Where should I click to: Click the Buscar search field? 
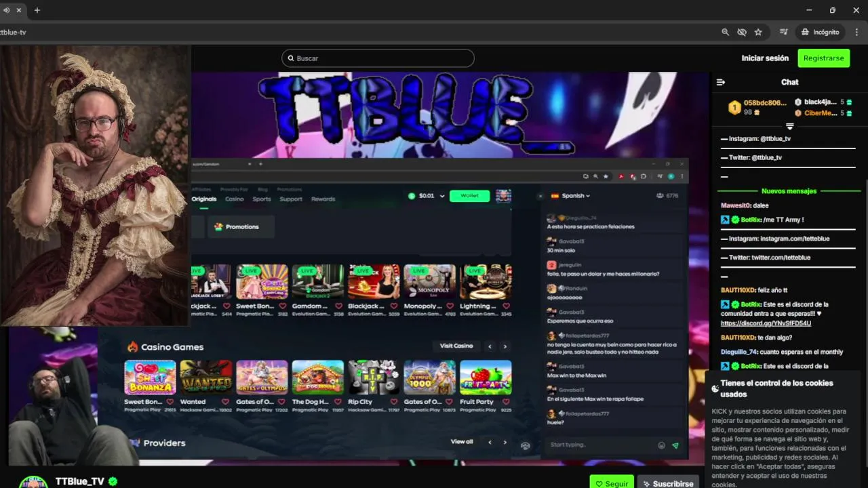coord(378,58)
